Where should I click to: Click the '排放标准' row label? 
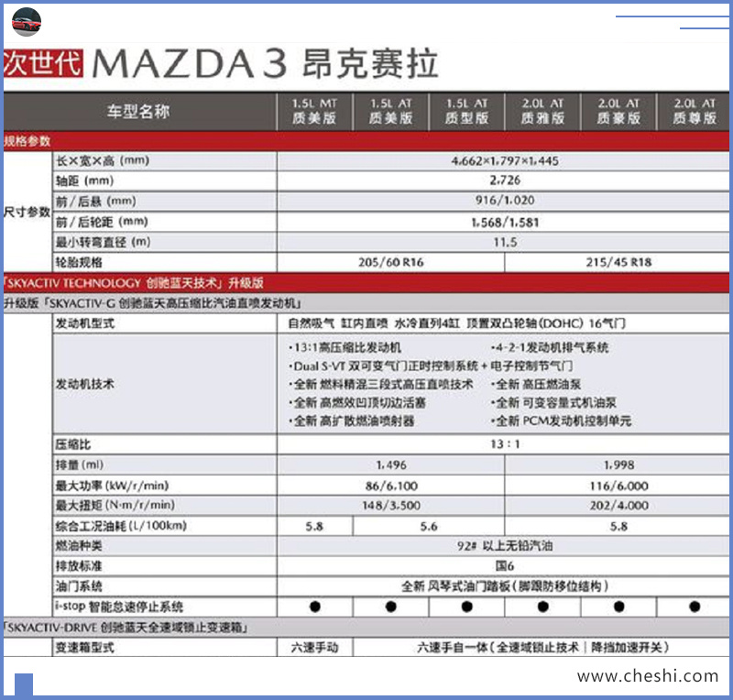79,567
